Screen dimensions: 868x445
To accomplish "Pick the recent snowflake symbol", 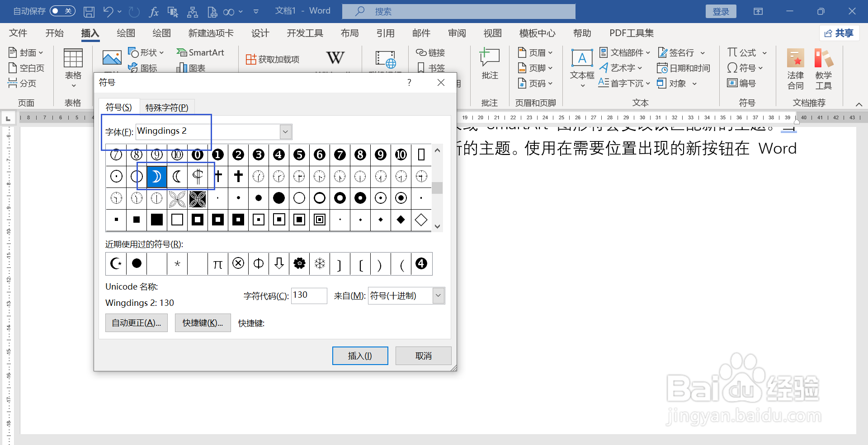I will click(x=320, y=264).
